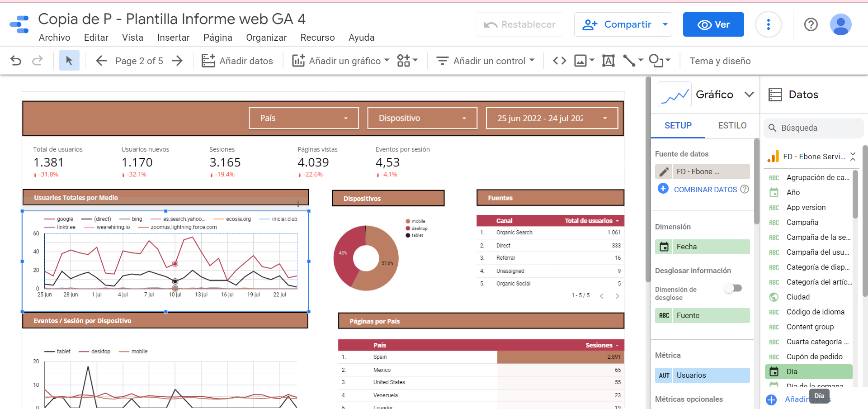Select the pointer selection tool
The width and height of the screenshot is (868, 409).
tap(69, 61)
